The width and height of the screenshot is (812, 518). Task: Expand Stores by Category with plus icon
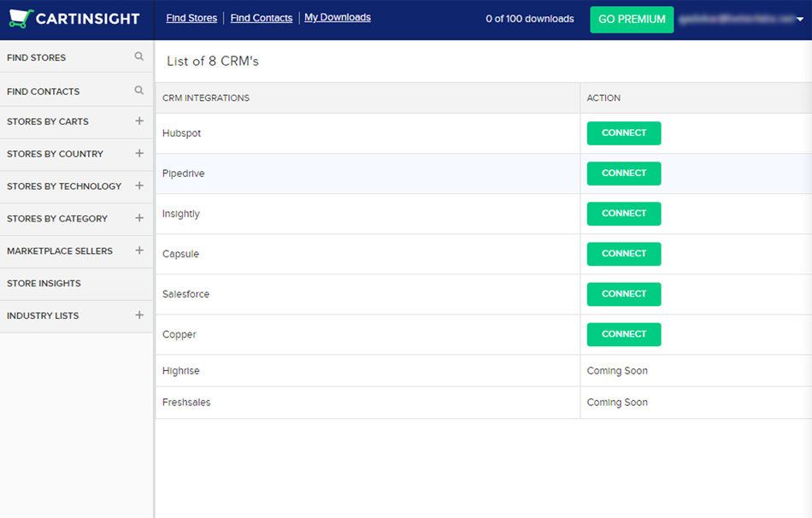coord(139,218)
